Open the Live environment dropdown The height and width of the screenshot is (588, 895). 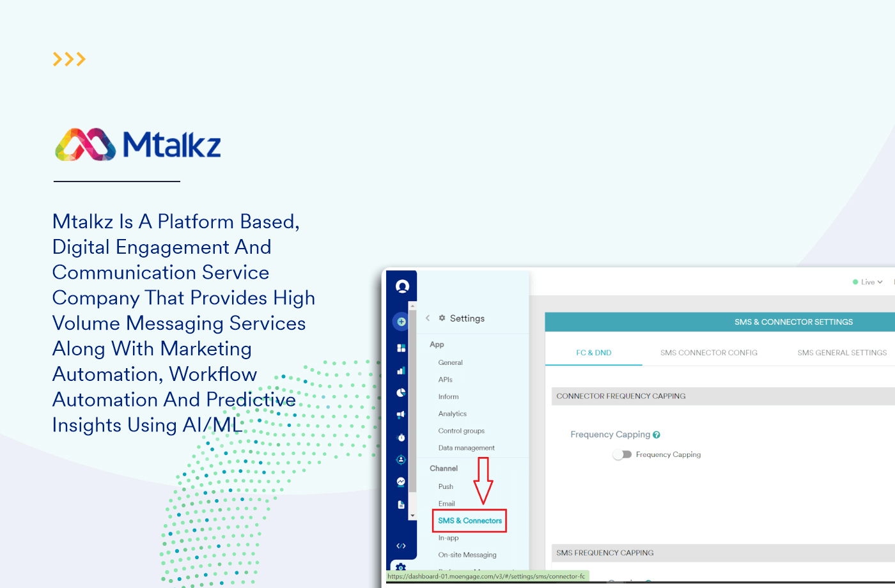point(868,282)
